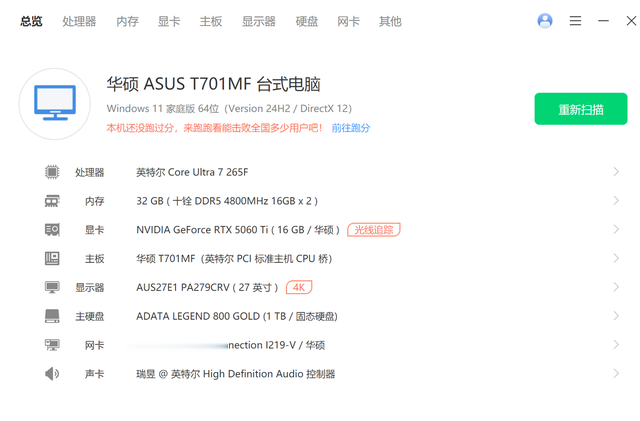Viewport: 640px width, 421px height.
Task: Click the main hard disk icon
Action: [x=52, y=316]
